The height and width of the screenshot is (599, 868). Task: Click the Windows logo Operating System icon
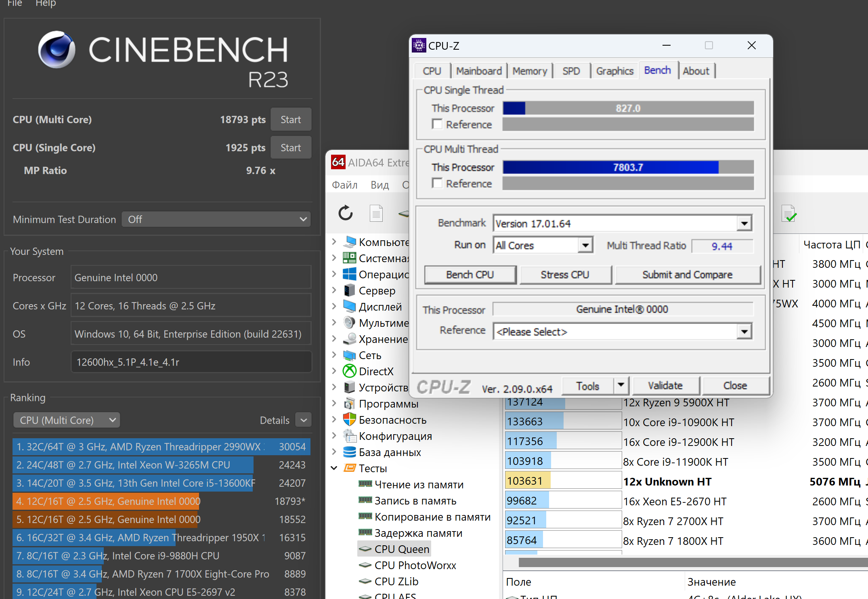pos(349,274)
